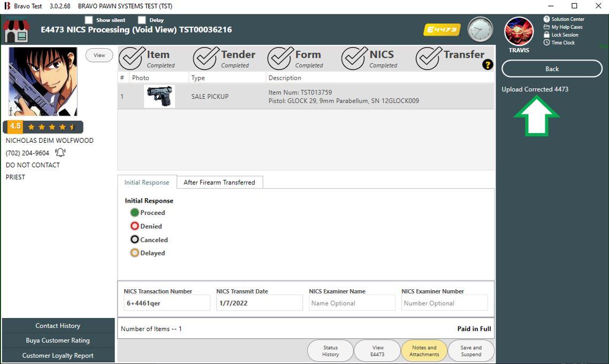Click the NICS Examiner Number field
Image resolution: width=609 pixels, height=364 pixels.
click(444, 303)
